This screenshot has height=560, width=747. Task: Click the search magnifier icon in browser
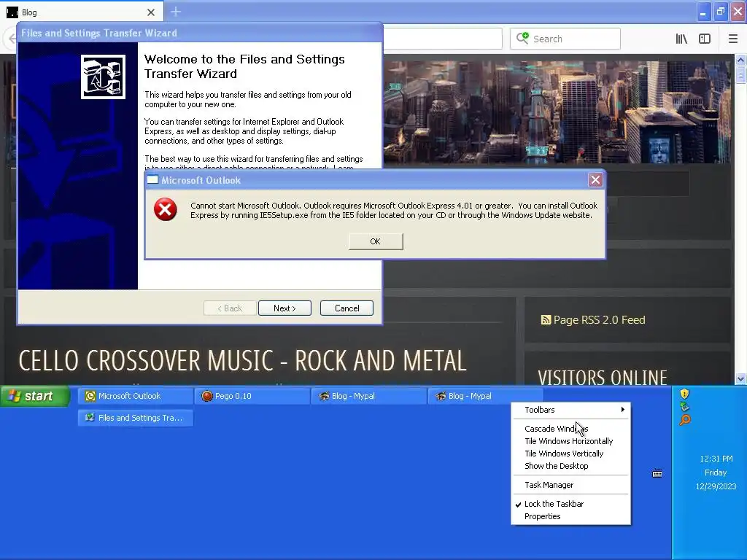coord(522,38)
